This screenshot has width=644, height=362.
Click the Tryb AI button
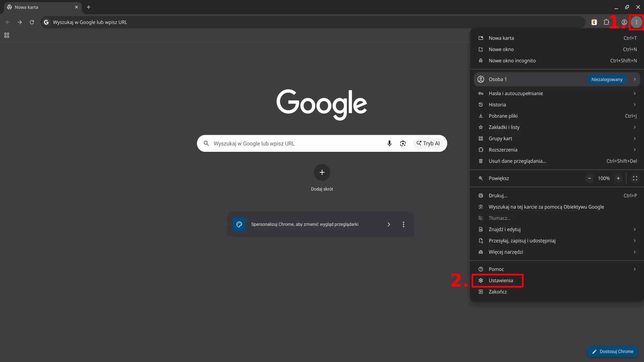pos(428,143)
